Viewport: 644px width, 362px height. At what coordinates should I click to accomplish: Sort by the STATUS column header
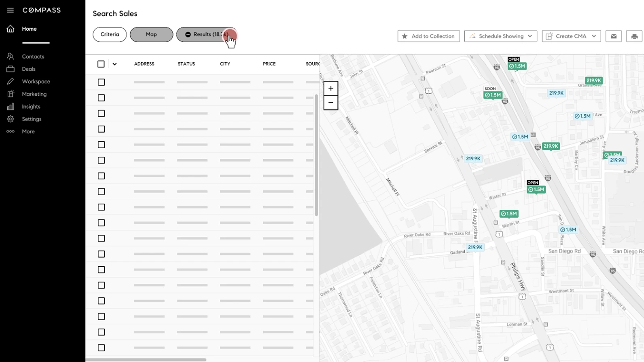click(186, 64)
